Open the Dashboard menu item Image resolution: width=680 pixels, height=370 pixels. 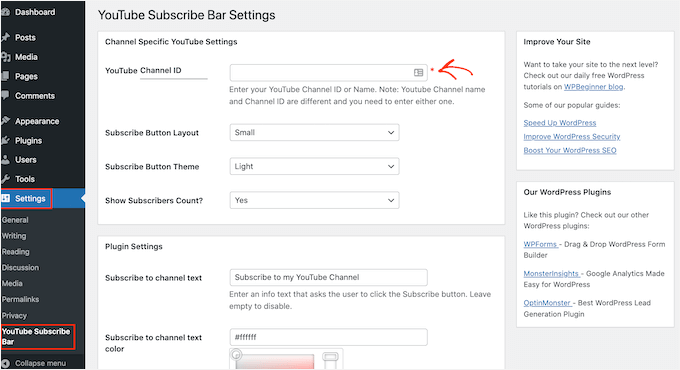pos(35,12)
